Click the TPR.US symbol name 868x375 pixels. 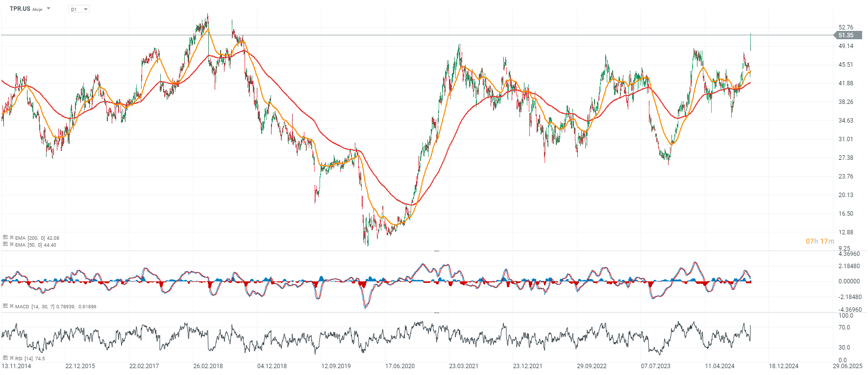click(x=20, y=9)
